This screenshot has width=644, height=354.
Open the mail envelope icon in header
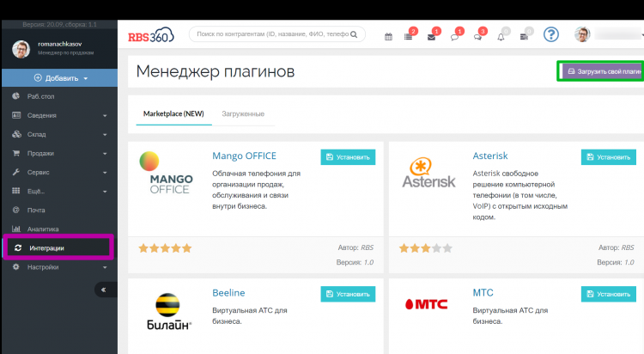(x=431, y=37)
